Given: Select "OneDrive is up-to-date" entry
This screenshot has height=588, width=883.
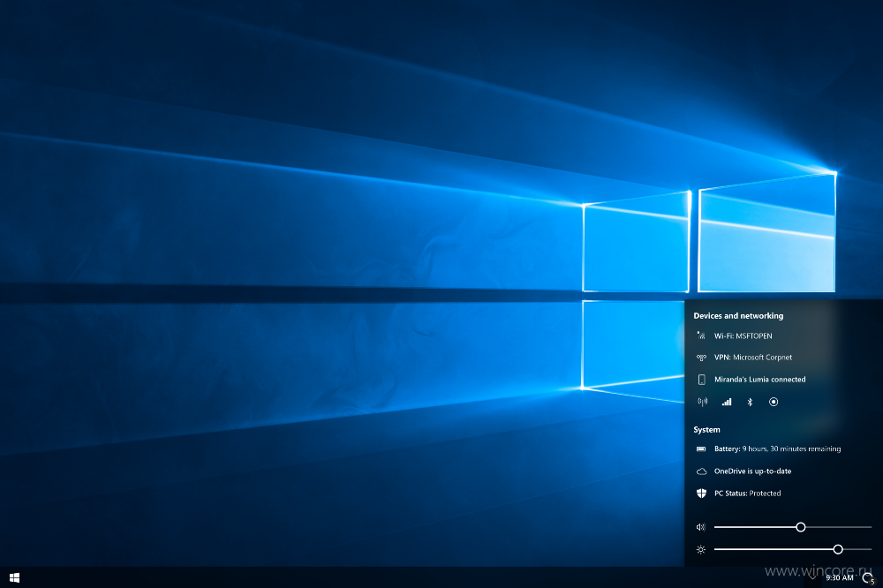Looking at the screenshot, I should click(752, 471).
